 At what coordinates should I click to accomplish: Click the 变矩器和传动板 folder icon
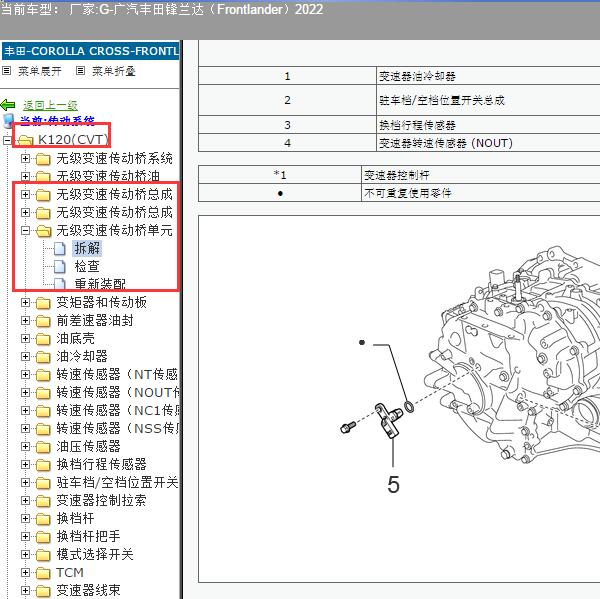click(43, 303)
